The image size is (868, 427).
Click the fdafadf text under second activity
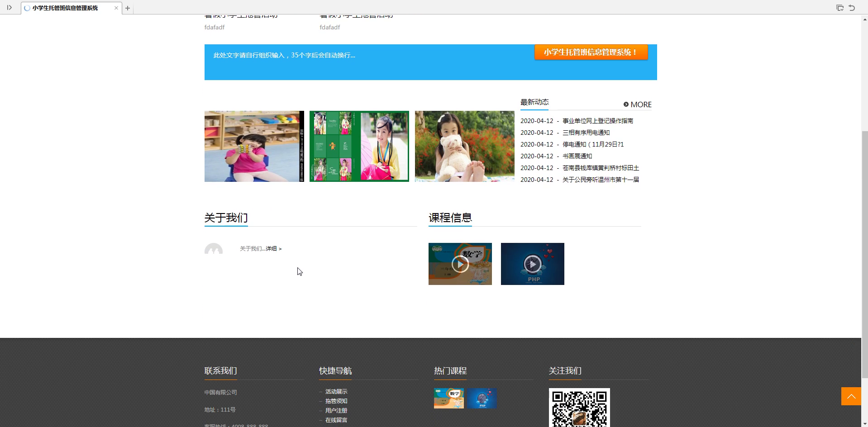click(329, 27)
